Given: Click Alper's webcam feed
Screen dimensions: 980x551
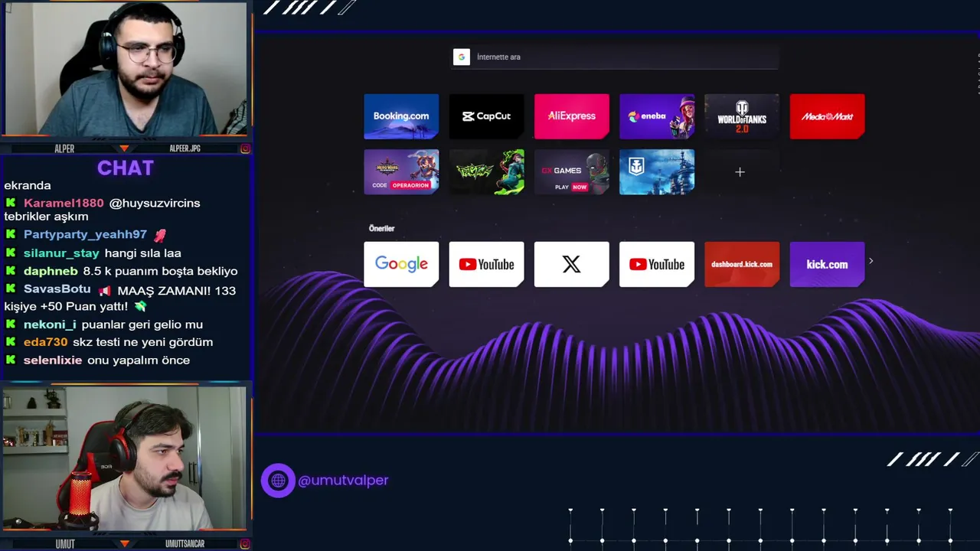Looking at the screenshot, I should click(x=126, y=70).
